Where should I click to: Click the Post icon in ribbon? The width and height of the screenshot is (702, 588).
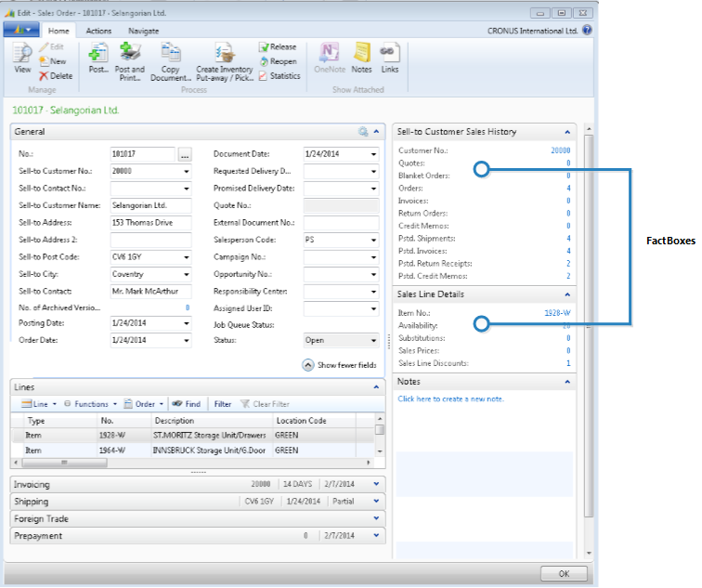[x=98, y=55]
